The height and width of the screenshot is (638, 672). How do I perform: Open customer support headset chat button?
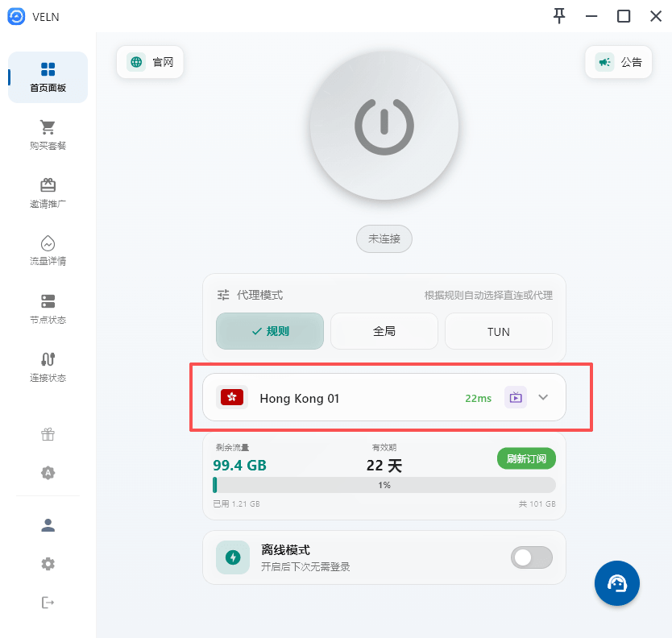[x=616, y=583]
